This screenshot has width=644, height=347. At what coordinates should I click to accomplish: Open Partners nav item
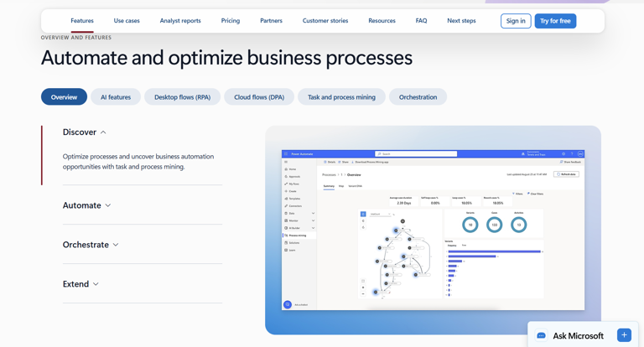(271, 20)
